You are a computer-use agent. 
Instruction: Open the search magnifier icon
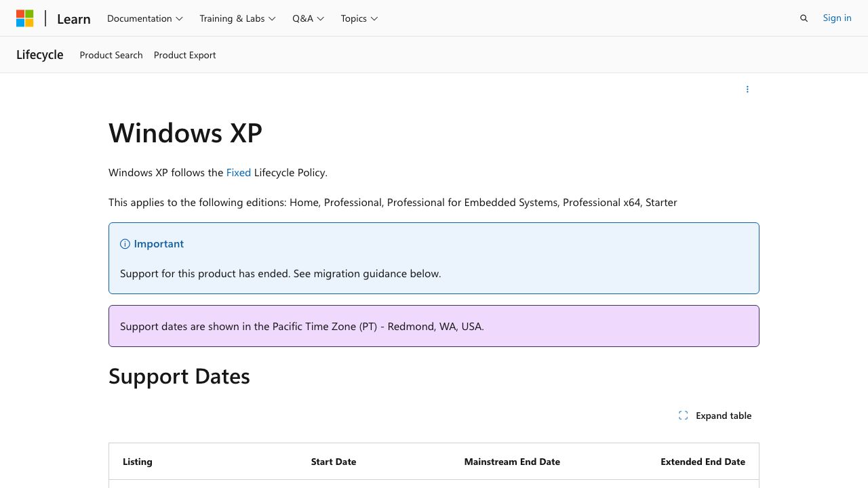click(804, 18)
